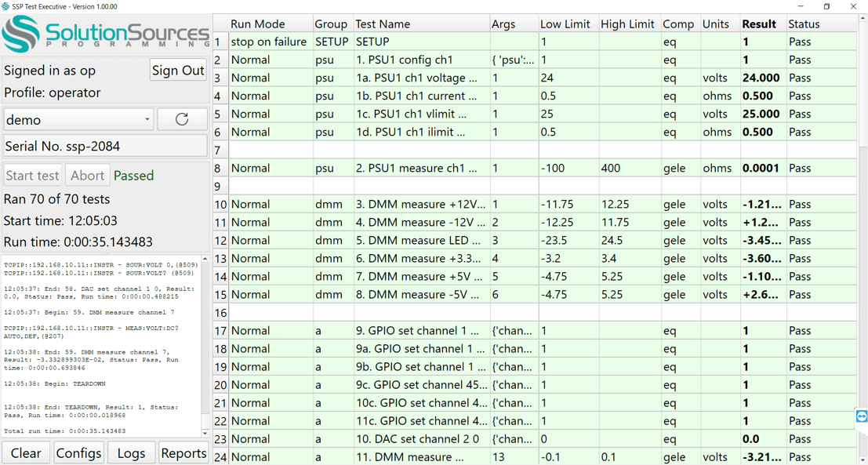Click the 'Run time: 0:00:35.143483' label
The height and width of the screenshot is (465, 868).
pos(78,242)
